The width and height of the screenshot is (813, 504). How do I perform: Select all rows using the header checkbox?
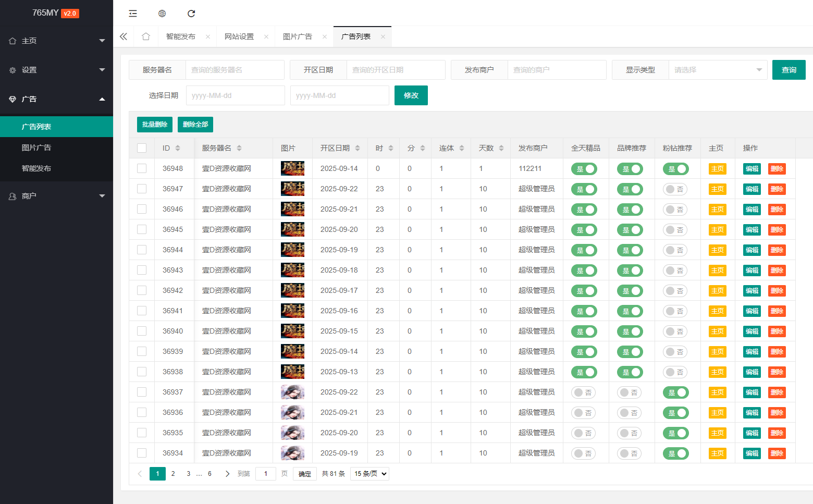[x=142, y=147]
